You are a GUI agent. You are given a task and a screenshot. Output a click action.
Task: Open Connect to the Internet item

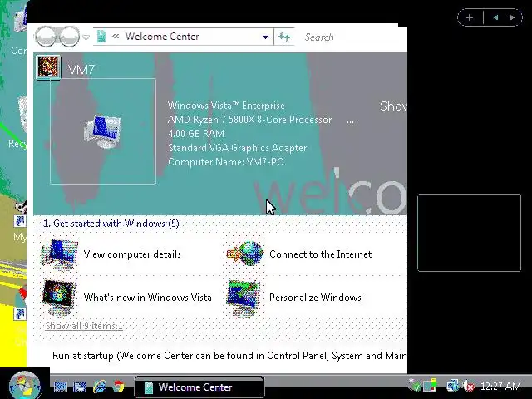(x=300, y=254)
